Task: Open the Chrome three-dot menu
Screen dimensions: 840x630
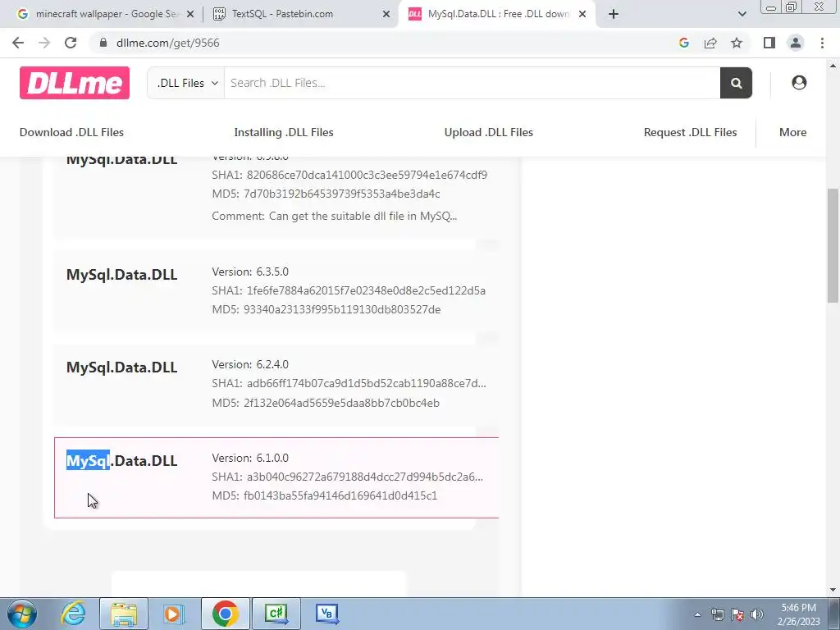Action: [x=822, y=43]
